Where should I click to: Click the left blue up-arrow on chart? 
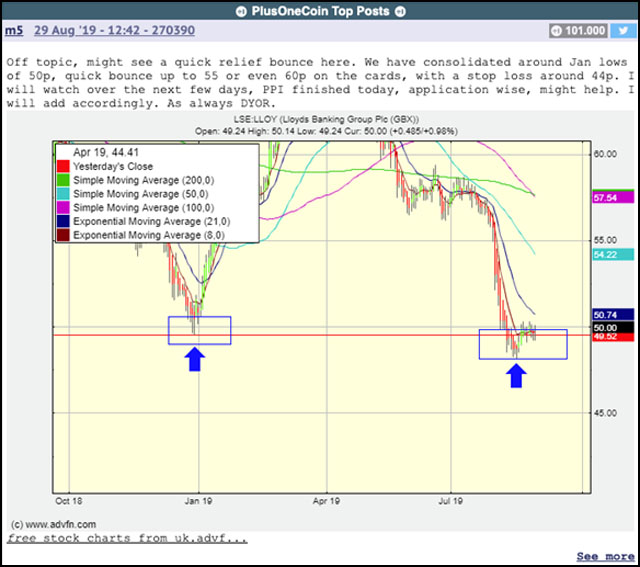pyautogui.click(x=195, y=359)
